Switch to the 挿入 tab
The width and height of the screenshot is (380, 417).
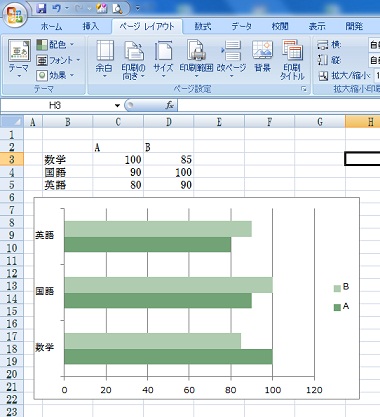coord(90,26)
